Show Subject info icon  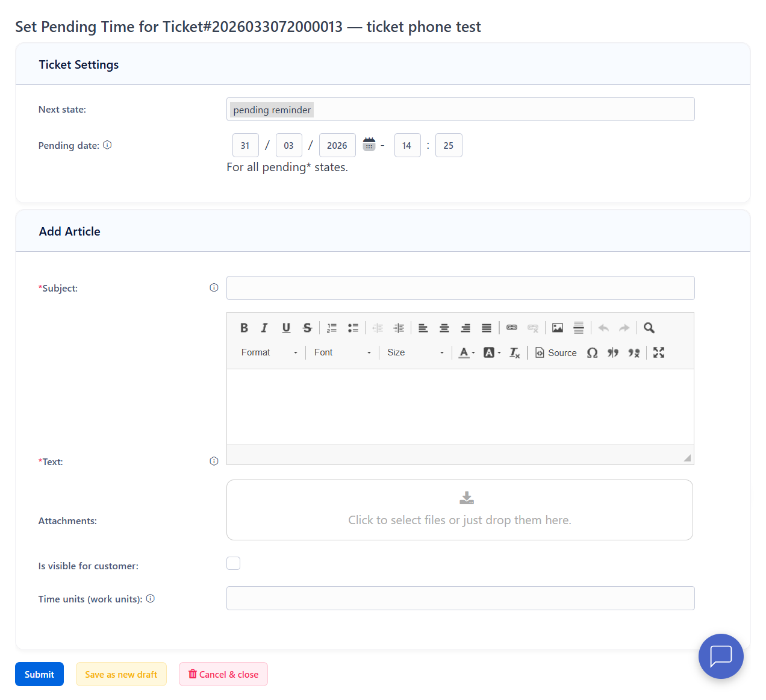click(x=214, y=287)
